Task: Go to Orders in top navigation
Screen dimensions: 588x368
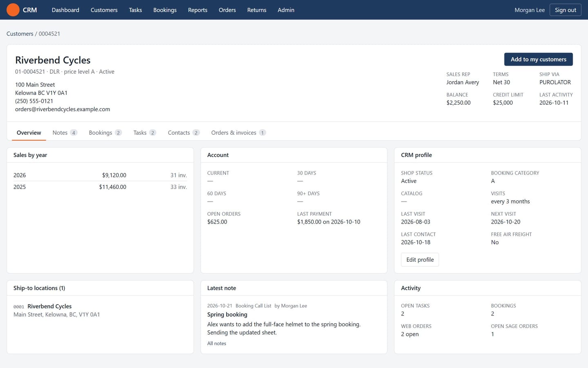Action: [227, 10]
